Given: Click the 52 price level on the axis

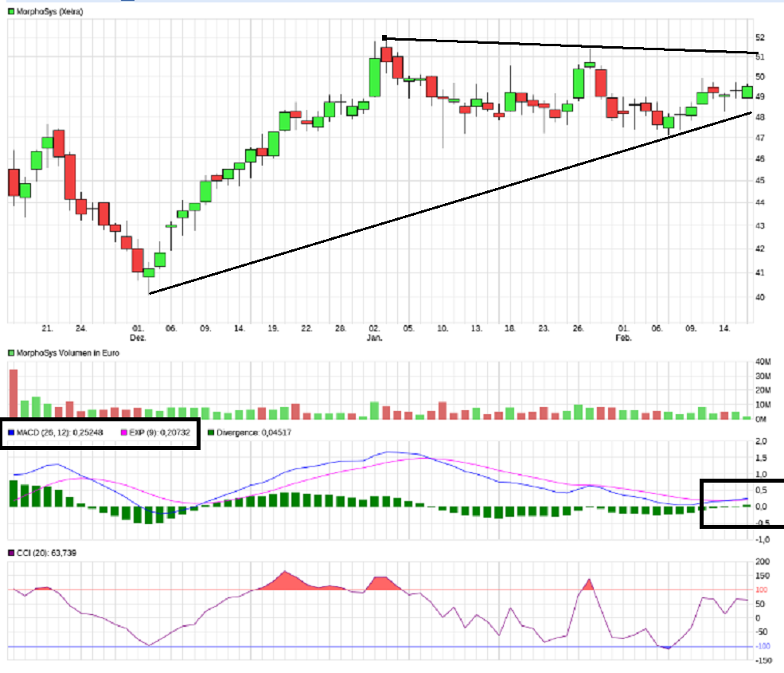Looking at the screenshot, I should (760, 37).
